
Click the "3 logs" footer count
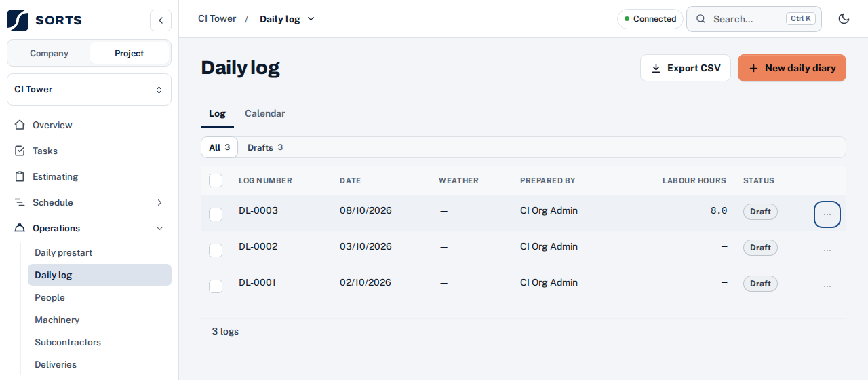[225, 331]
